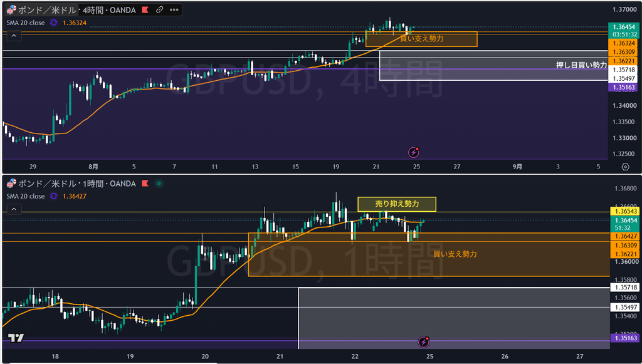This screenshot has width=642, height=364.
Task: Click the 売り抑え勢力 yellow label box
Action: [397, 204]
